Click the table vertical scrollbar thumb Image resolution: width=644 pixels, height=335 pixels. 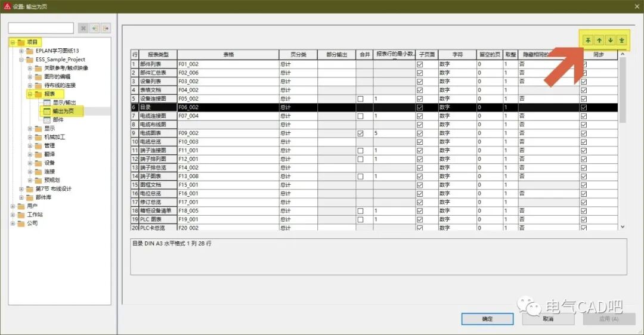click(623, 90)
